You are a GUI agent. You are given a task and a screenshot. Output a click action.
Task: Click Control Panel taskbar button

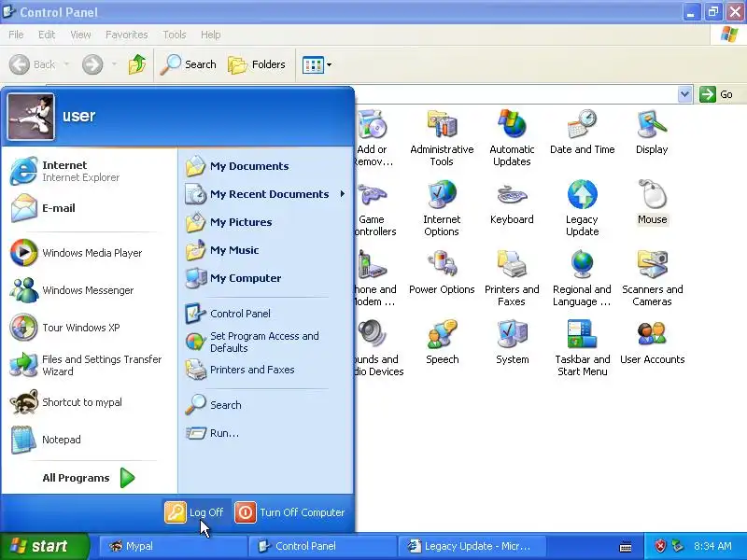tap(322, 546)
